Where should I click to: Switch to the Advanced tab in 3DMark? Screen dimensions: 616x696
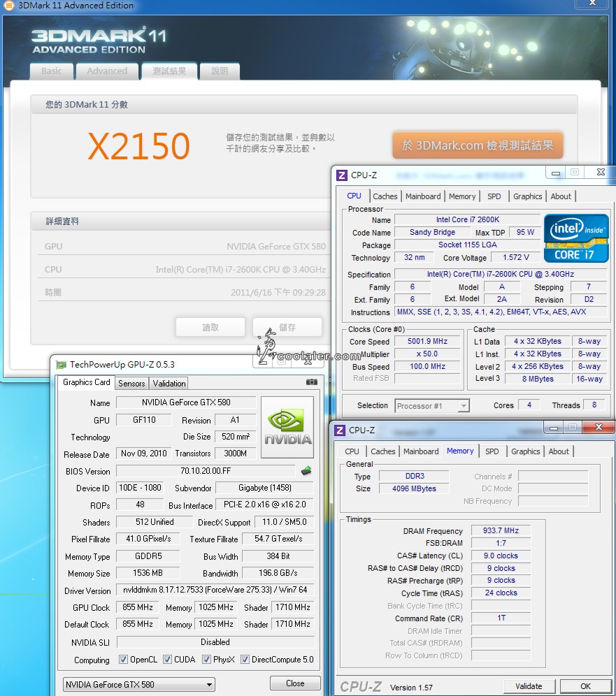(107, 71)
